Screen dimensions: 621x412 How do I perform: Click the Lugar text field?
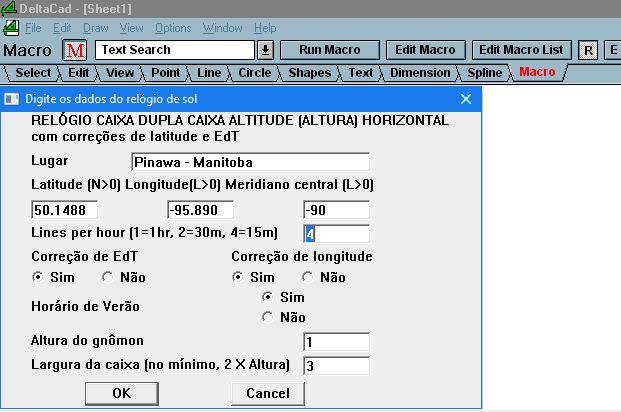(x=250, y=162)
